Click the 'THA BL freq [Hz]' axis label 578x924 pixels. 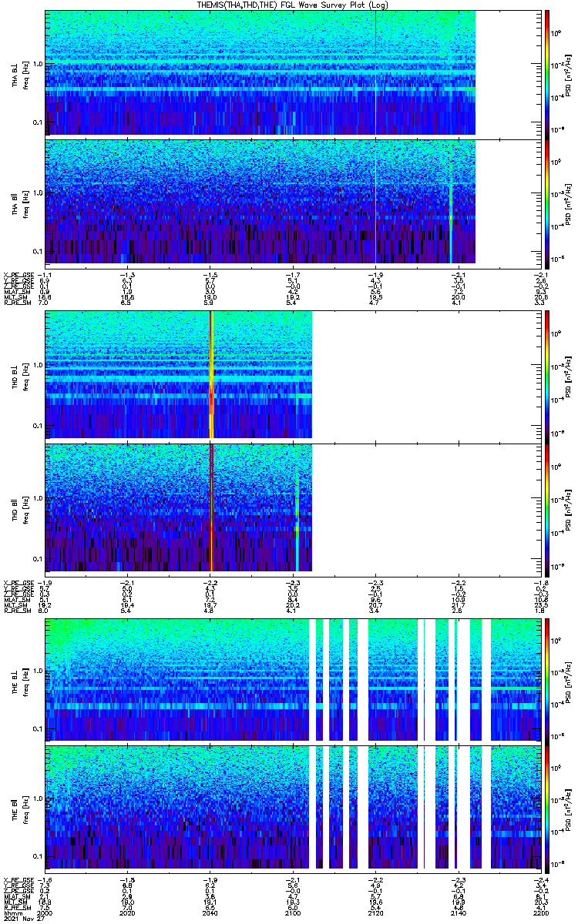[19, 72]
